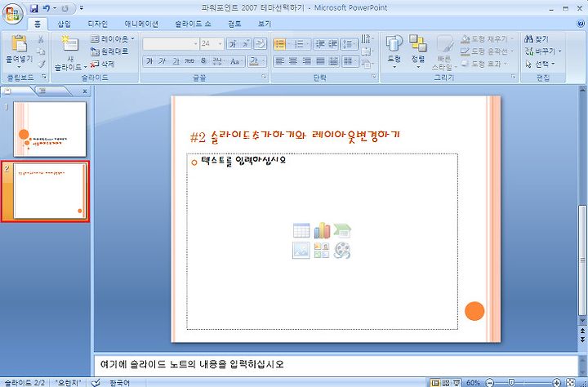Open the 정렬 arrange menu
The image size is (588, 387).
click(x=418, y=52)
